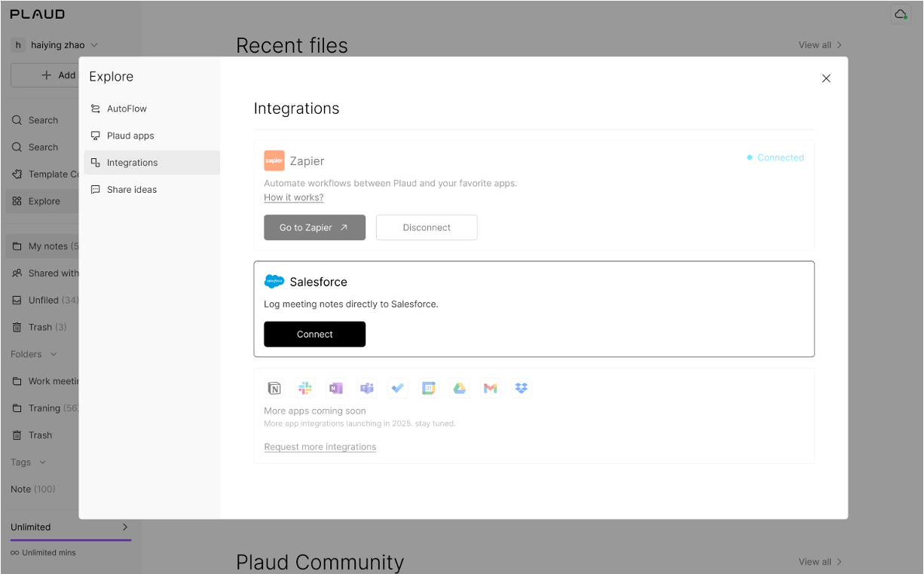Click the Gmail icon
924x574 pixels.
coord(491,389)
